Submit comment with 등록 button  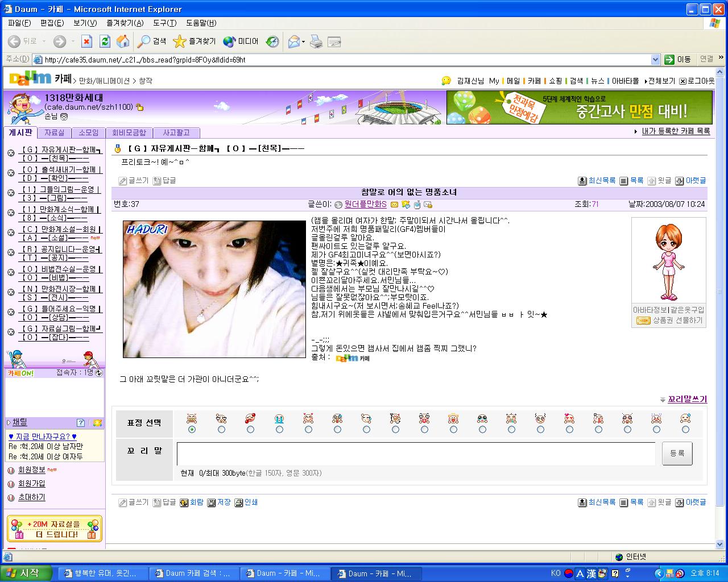click(677, 454)
